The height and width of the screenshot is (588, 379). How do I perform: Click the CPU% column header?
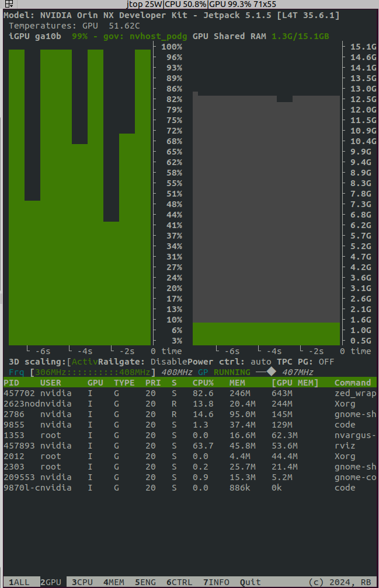203,383
